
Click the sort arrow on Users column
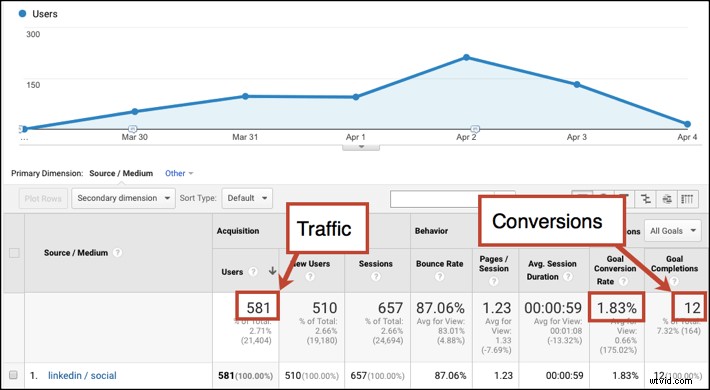tap(272, 271)
